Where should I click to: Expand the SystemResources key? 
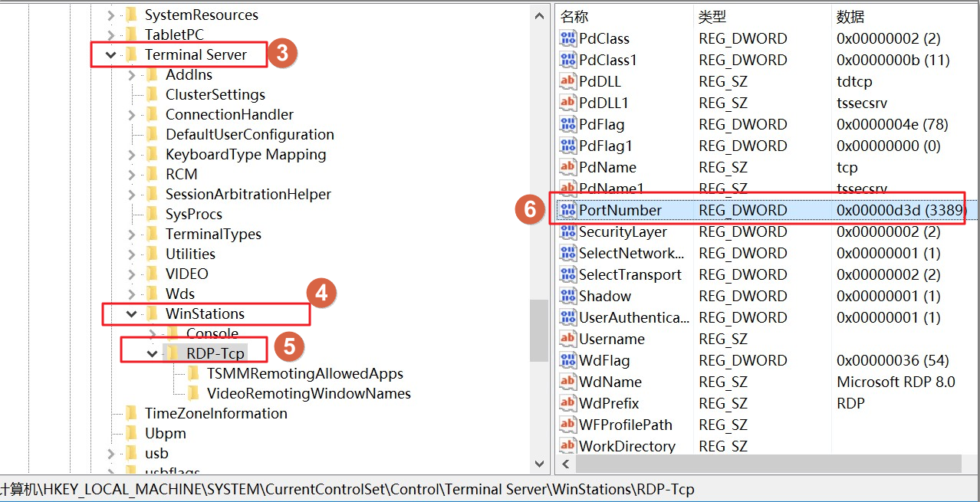[x=111, y=15]
